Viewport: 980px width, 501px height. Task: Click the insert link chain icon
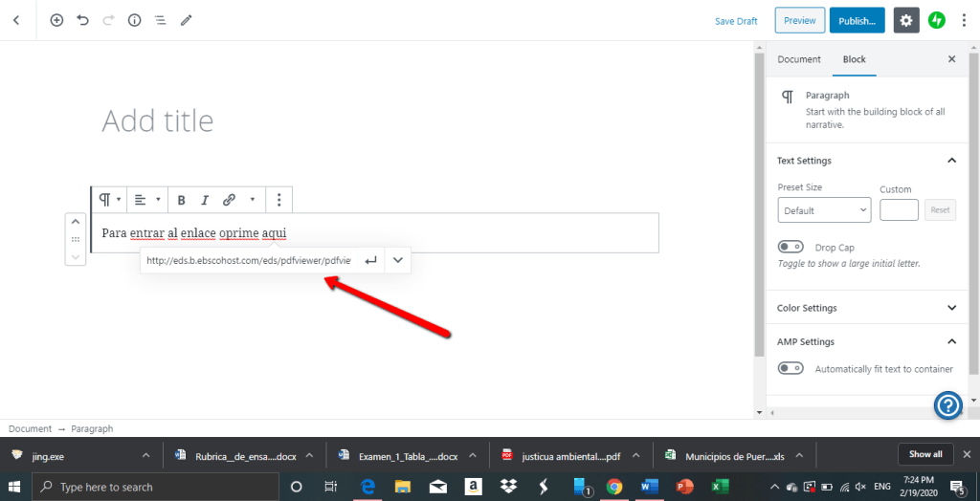click(229, 200)
